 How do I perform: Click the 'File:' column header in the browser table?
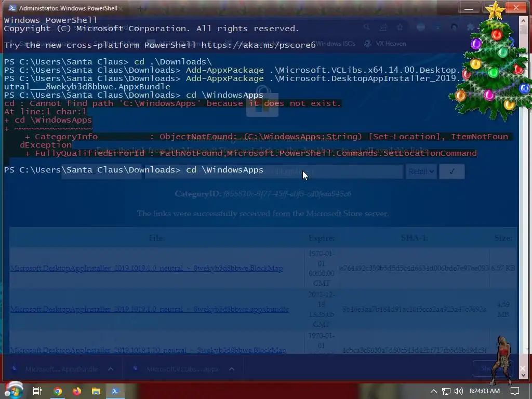point(157,238)
